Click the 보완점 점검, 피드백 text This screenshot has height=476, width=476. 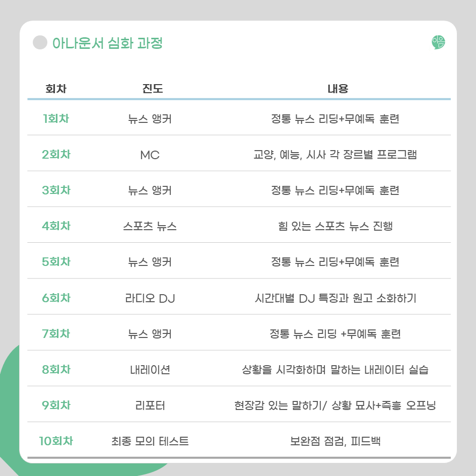[x=335, y=442]
